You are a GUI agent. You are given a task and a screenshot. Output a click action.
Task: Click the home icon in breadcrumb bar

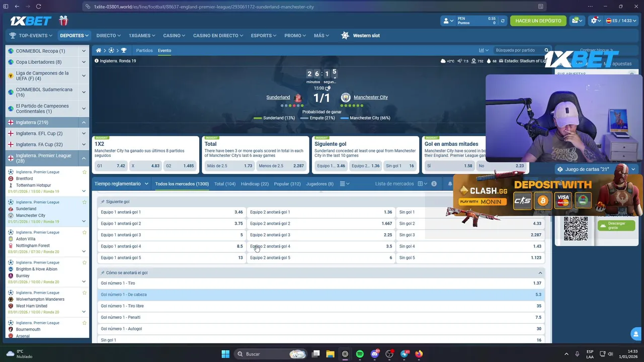click(99, 50)
